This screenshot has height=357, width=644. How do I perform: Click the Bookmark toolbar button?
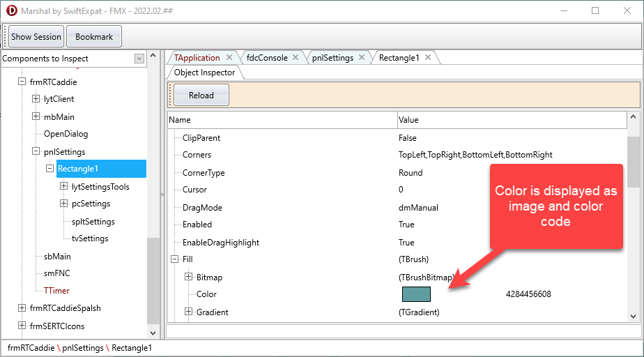pyautogui.click(x=94, y=37)
